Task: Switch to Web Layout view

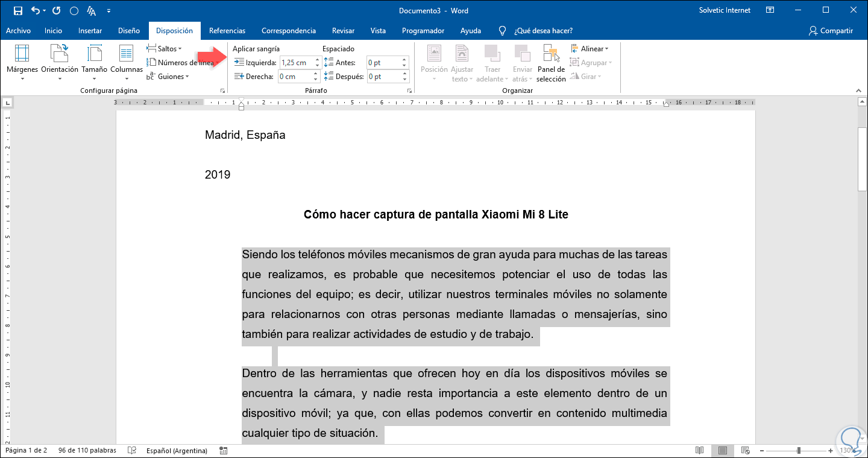Action: tap(745, 451)
